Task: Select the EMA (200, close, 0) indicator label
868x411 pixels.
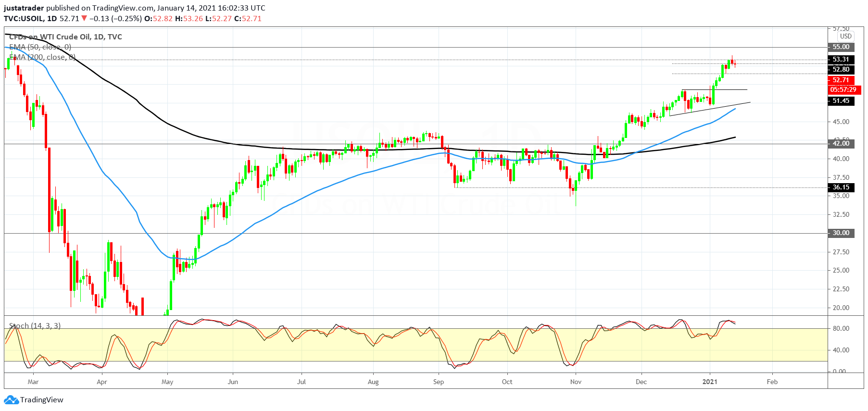Action: (x=42, y=57)
